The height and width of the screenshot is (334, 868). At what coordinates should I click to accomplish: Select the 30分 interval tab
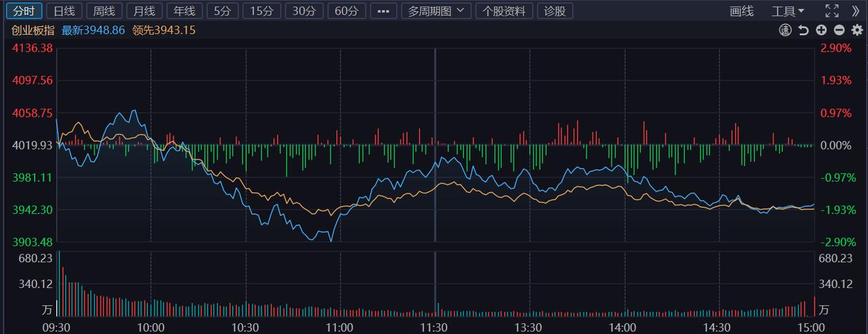coord(304,11)
